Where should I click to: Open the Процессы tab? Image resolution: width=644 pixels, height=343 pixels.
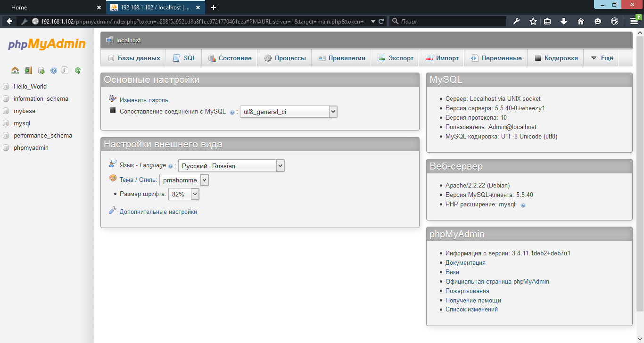click(284, 58)
